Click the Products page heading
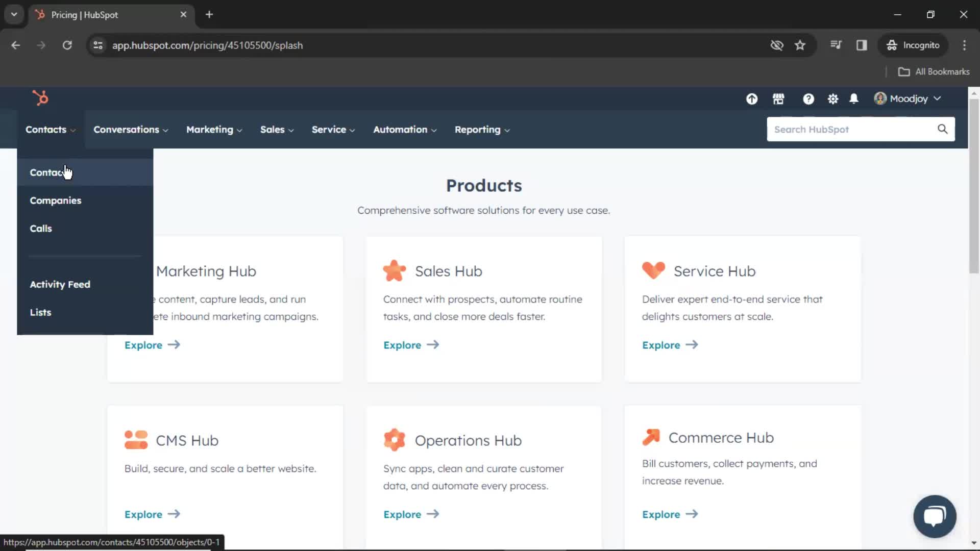 [x=484, y=186]
